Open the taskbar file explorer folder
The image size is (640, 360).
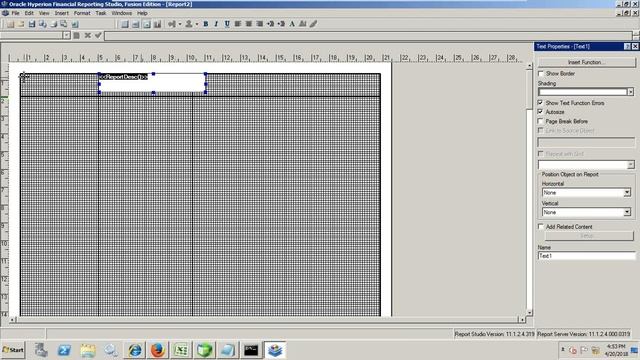pyautogui.click(x=88, y=350)
